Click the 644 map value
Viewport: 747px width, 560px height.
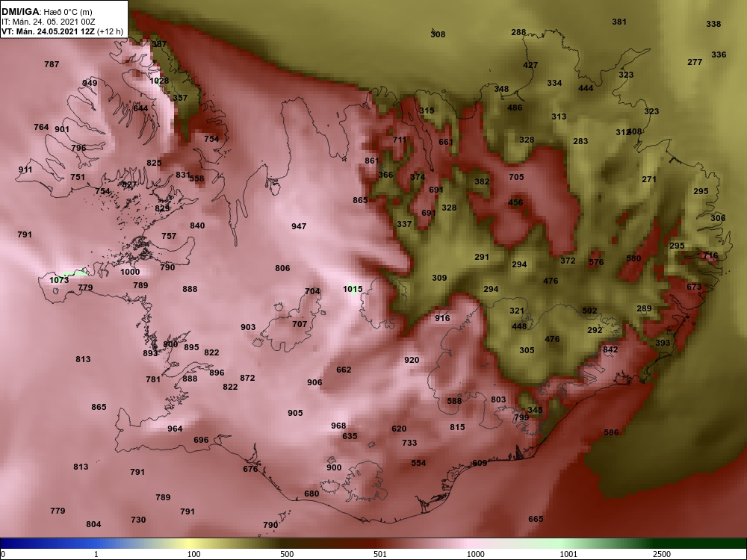click(x=140, y=108)
